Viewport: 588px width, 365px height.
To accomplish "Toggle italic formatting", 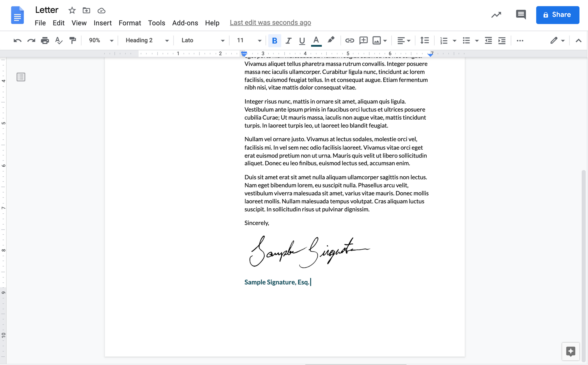I will (x=288, y=40).
